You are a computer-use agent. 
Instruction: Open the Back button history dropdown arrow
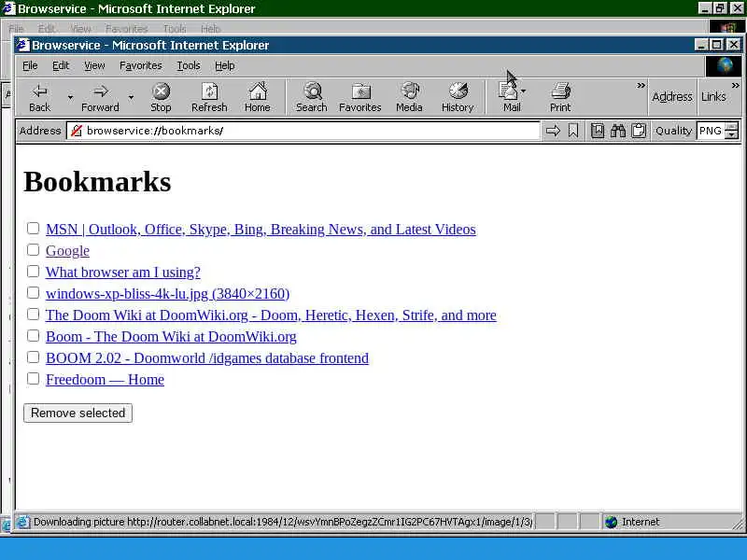coord(70,97)
